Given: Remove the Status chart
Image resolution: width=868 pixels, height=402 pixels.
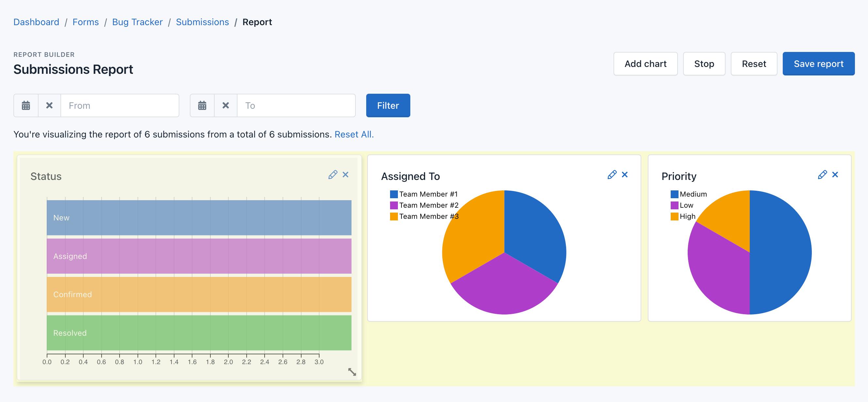Looking at the screenshot, I should [346, 174].
